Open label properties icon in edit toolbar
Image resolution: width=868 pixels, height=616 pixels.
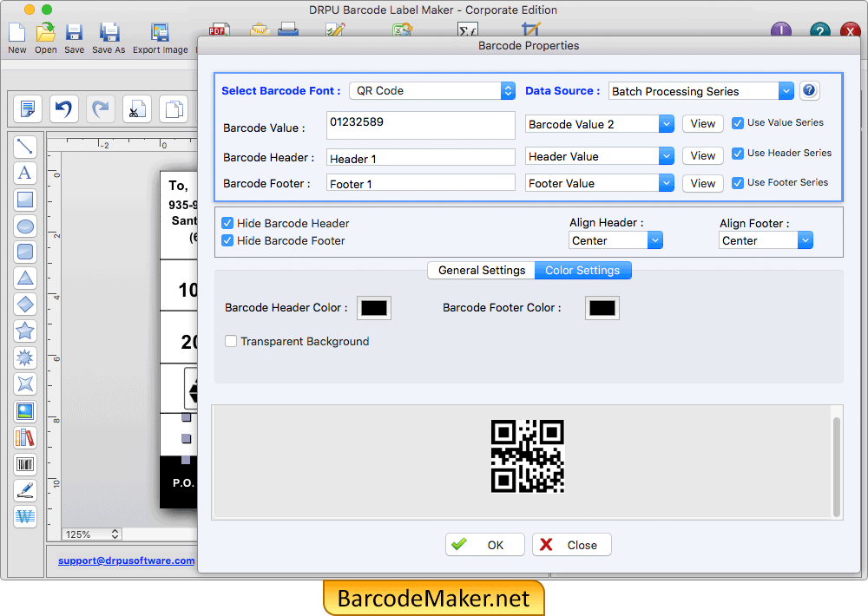pos(28,108)
